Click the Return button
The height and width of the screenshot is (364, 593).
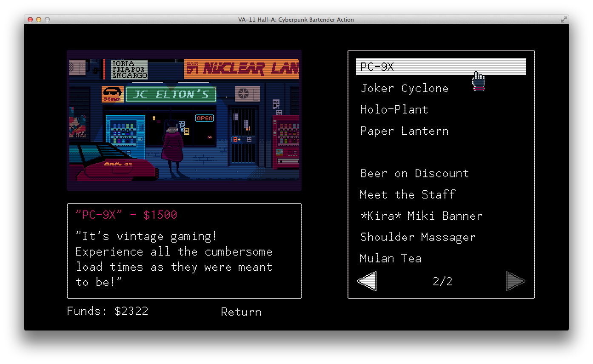(x=241, y=312)
